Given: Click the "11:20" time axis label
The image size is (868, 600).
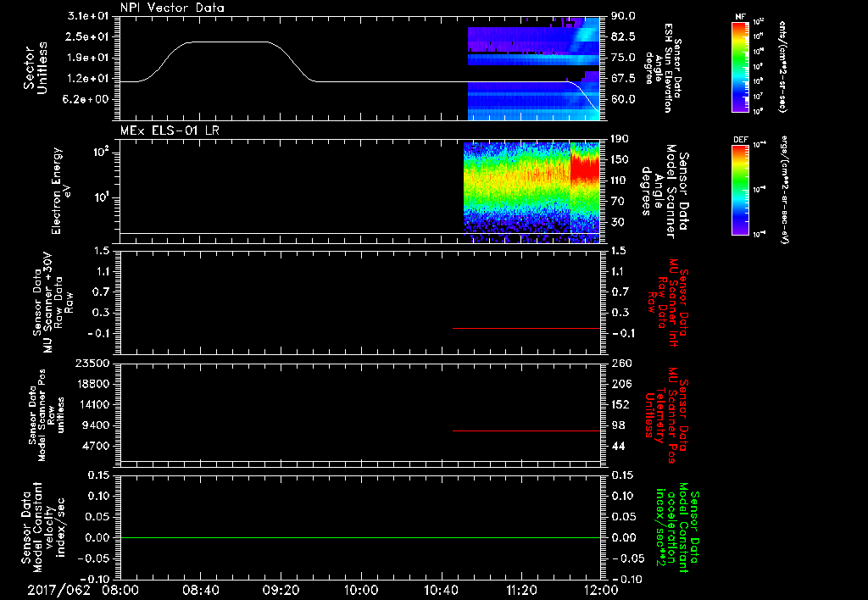Looking at the screenshot, I should (x=521, y=590).
